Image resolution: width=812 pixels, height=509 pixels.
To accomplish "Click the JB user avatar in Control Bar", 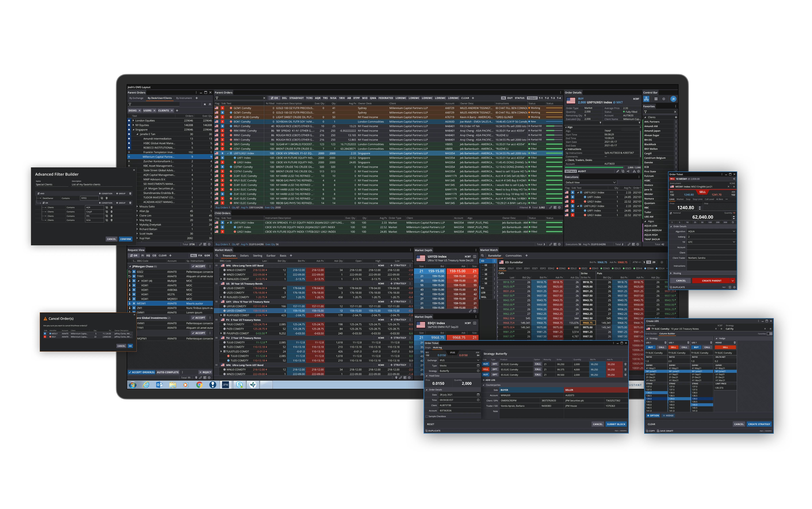I will [x=673, y=99].
